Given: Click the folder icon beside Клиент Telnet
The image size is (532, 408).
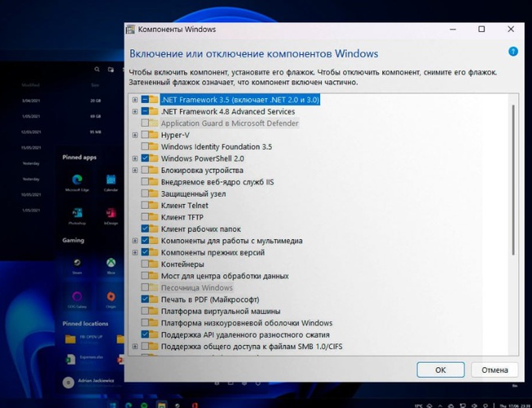Looking at the screenshot, I should point(154,205).
